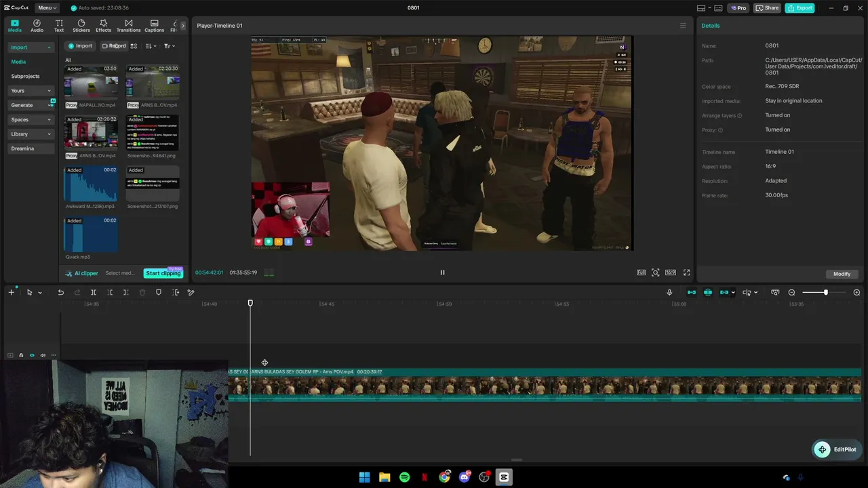The width and height of the screenshot is (868, 488).
Task: Click the playhead marker on ruler
Action: (x=250, y=303)
